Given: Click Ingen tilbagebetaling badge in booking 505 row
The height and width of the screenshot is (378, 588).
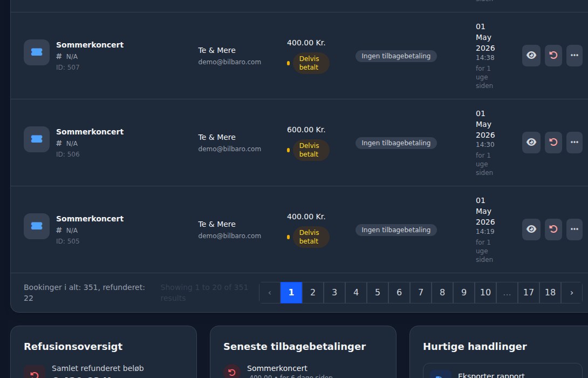Looking at the screenshot, I should (396, 230).
